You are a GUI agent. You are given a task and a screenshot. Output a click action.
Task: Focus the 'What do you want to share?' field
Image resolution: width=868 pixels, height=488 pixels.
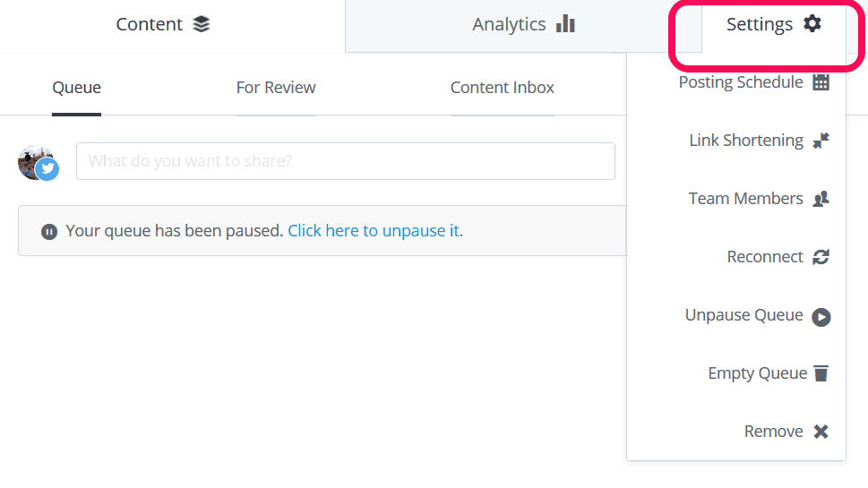click(x=346, y=161)
